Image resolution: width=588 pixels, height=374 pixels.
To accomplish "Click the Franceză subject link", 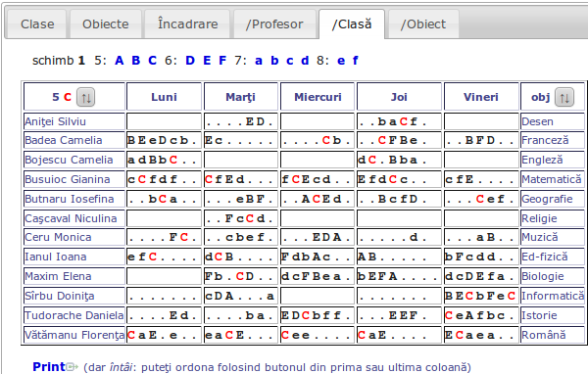I will point(545,140).
